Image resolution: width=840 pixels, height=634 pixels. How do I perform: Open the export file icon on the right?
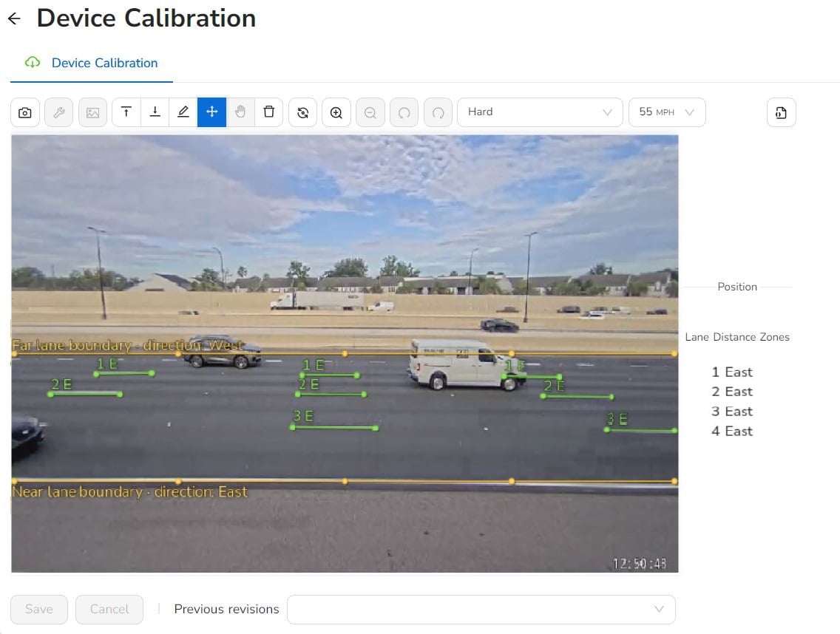781,112
